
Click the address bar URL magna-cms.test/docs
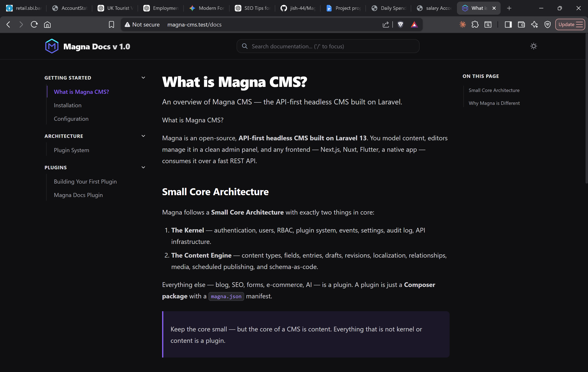coord(194,25)
